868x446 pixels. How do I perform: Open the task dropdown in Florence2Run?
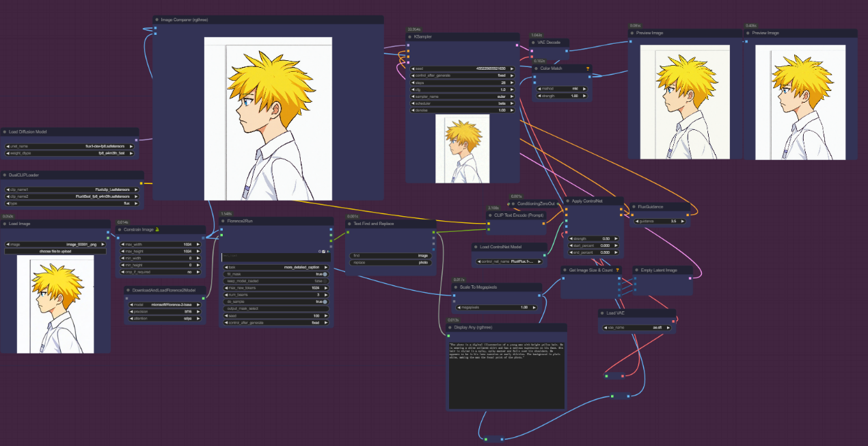[x=276, y=267]
